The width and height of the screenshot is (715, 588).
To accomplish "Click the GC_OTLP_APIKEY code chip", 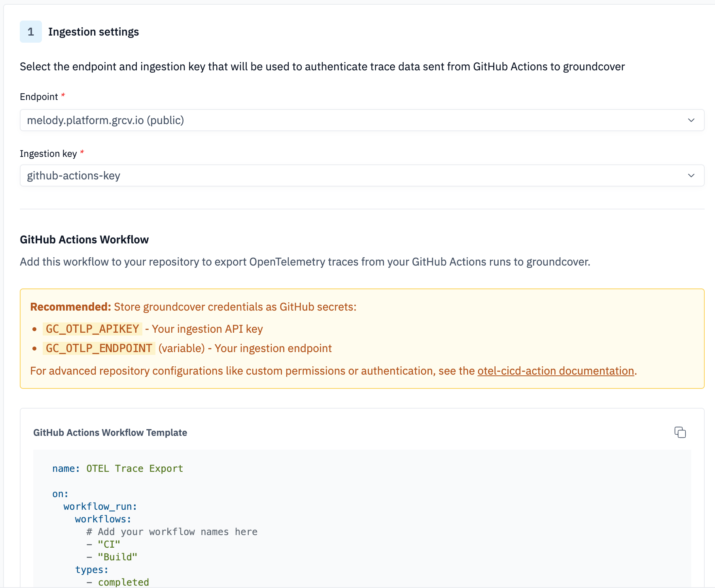I will click(x=92, y=329).
